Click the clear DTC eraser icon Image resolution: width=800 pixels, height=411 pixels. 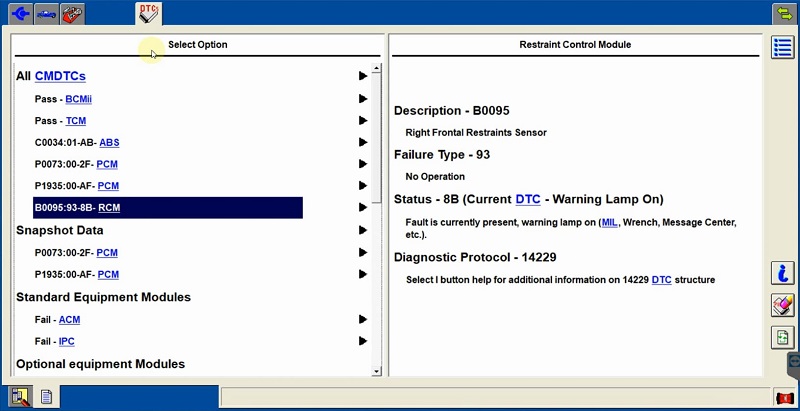point(783,305)
